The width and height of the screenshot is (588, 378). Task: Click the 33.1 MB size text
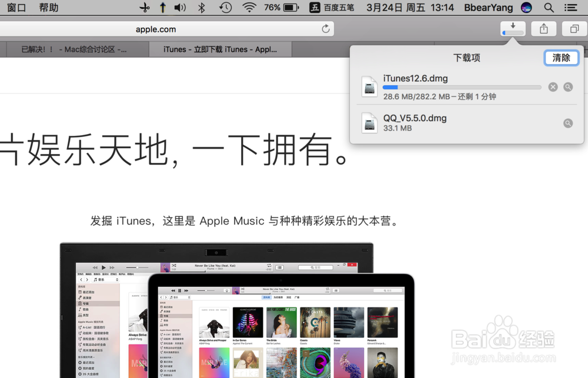(x=397, y=128)
